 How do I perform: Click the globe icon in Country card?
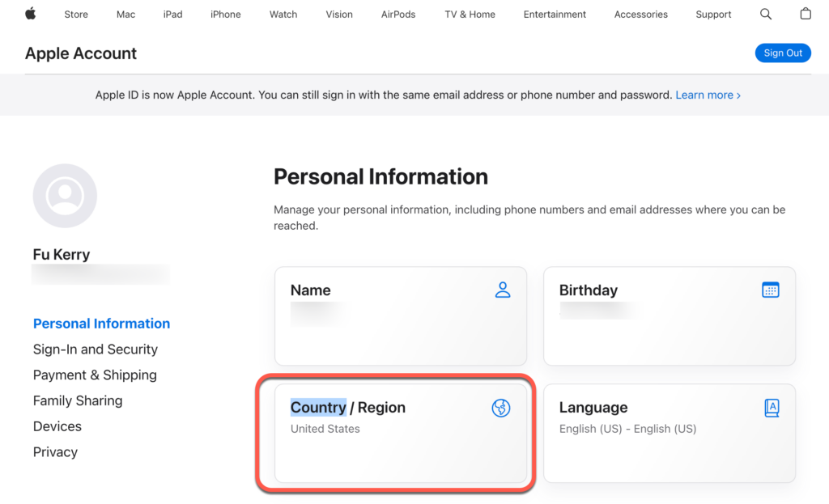501,408
